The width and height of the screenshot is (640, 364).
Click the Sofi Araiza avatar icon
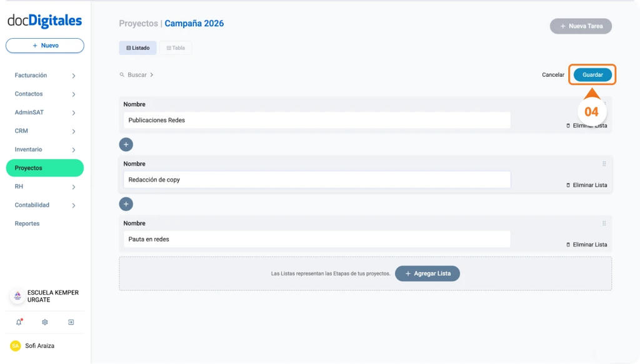[14, 345]
